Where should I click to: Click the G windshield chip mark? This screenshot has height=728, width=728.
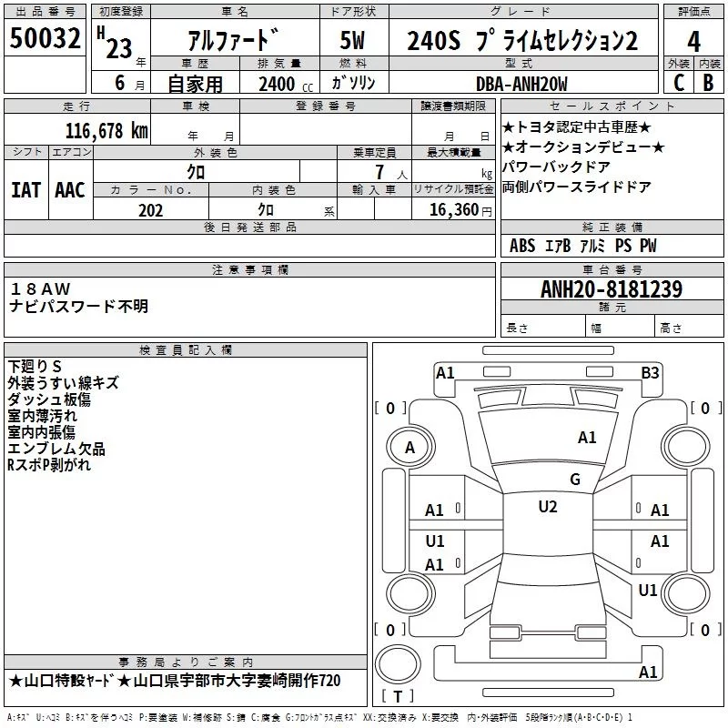[x=575, y=479]
